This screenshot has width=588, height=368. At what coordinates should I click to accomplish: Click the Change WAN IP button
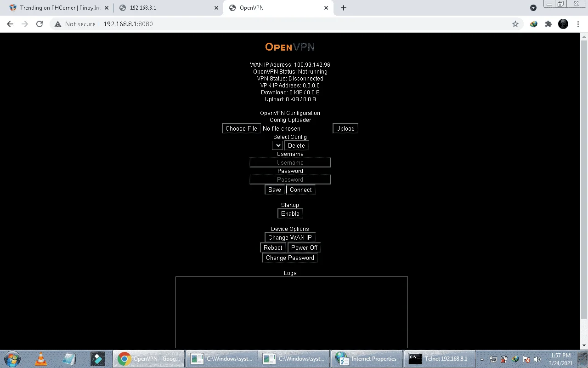pos(290,238)
